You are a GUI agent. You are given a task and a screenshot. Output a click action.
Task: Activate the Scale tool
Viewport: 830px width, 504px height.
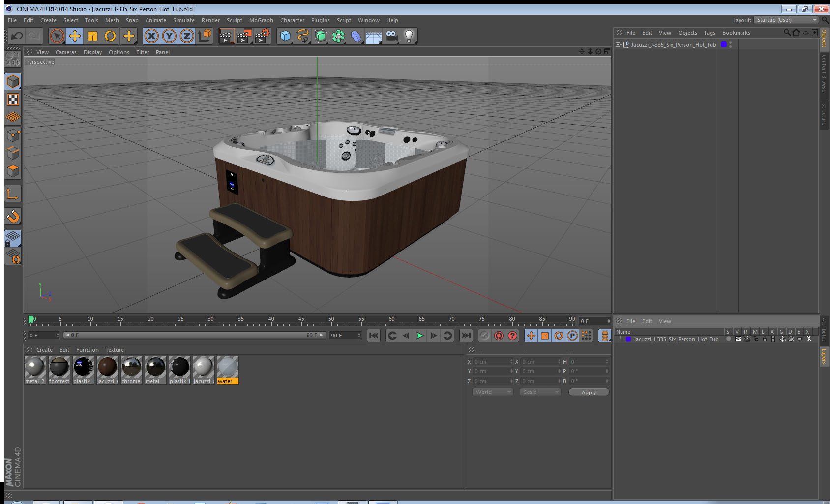(92, 36)
